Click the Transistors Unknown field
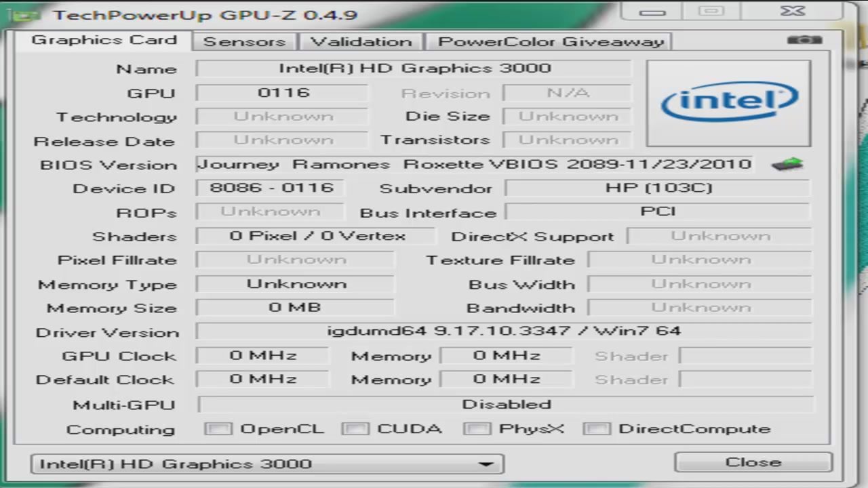The image size is (868, 488). [568, 140]
